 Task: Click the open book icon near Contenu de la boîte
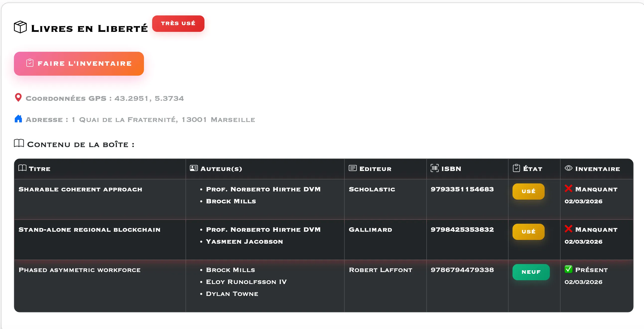coord(19,143)
